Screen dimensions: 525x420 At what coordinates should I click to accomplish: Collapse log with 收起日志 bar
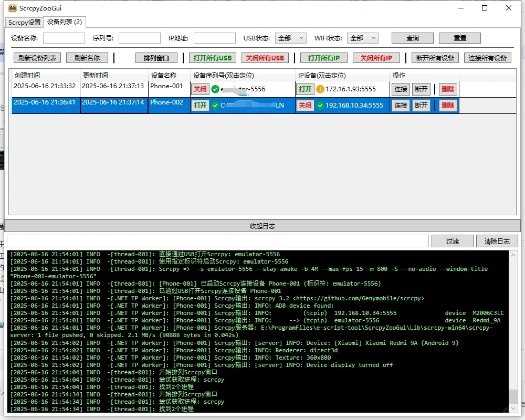[262, 226]
